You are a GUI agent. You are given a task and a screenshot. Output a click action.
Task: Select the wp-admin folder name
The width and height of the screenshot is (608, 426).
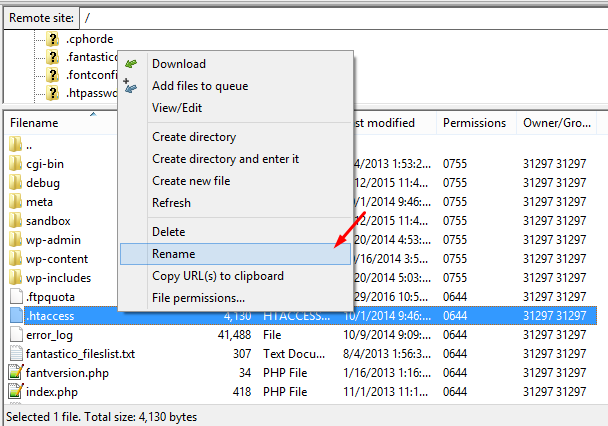(x=53, y=240)
